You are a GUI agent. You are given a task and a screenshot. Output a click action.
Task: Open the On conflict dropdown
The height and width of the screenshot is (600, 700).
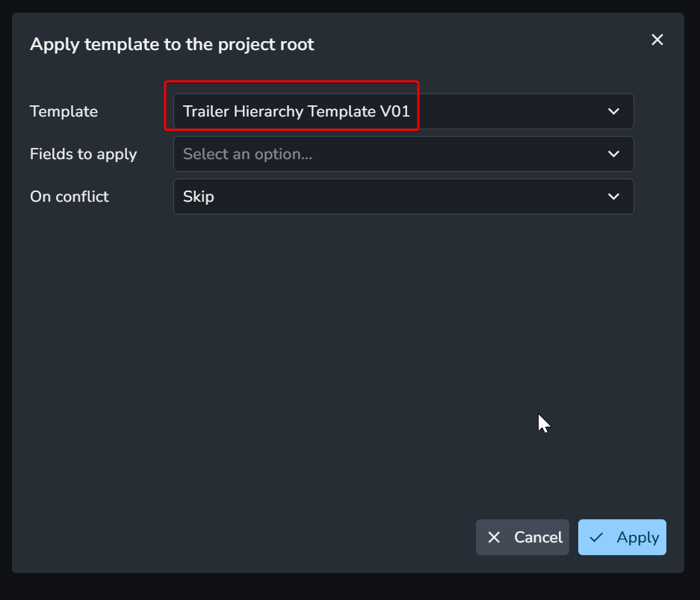click(403, 197)
